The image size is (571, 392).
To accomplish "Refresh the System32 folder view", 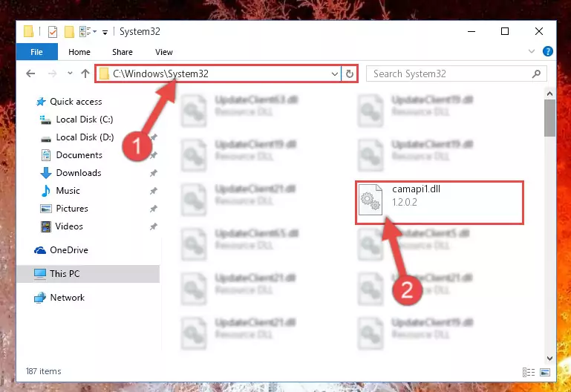I will click(350, 74).
